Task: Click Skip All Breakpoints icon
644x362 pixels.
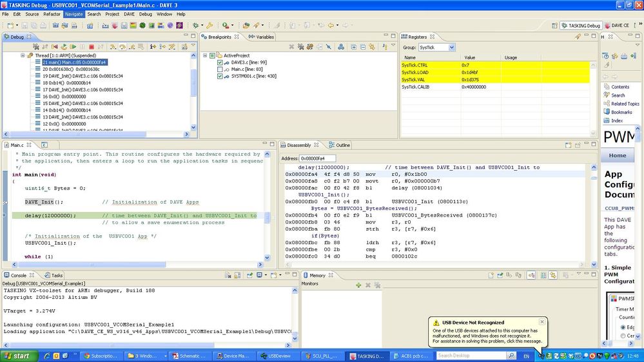Action: [x=328, y=47]
